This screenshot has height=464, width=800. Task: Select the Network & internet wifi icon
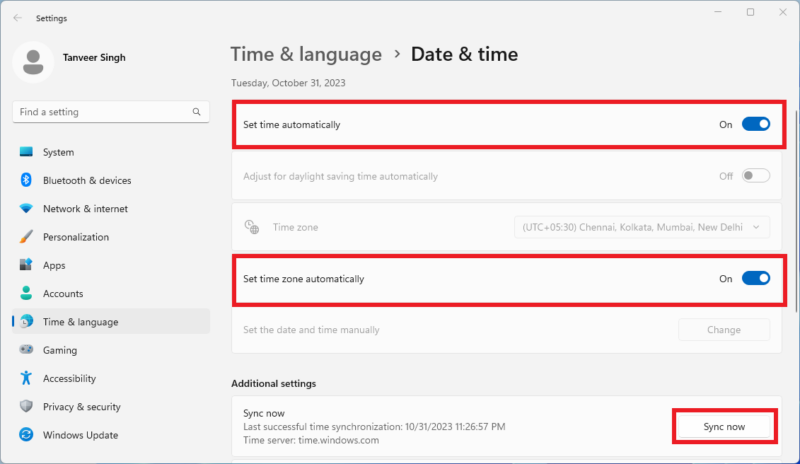tap(26, 209)
